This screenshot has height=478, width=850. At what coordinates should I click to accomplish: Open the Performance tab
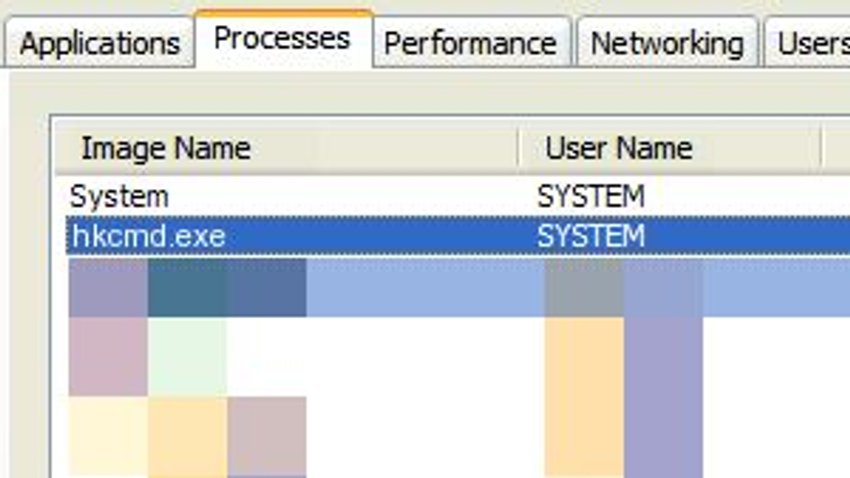point(470,44)
